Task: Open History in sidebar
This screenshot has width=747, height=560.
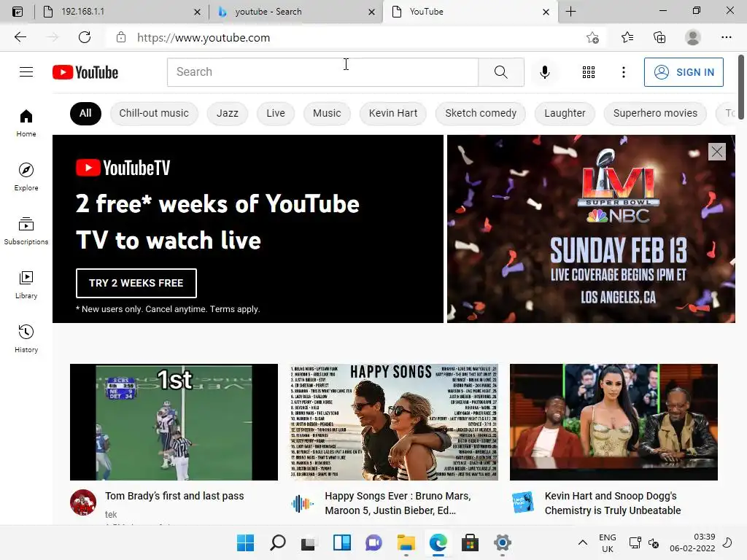Action: pyautogui.click(x=26, y=338)
